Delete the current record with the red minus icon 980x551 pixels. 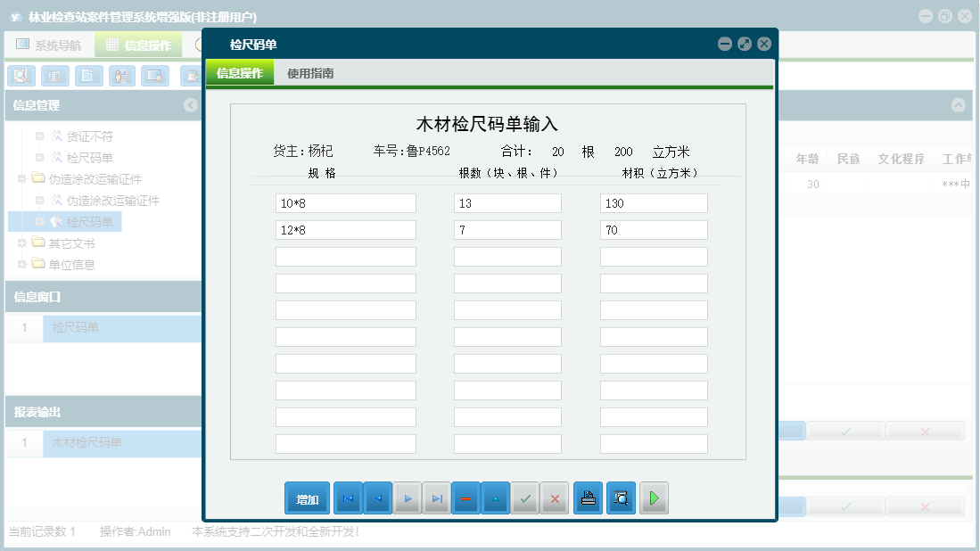coord(466,498)
